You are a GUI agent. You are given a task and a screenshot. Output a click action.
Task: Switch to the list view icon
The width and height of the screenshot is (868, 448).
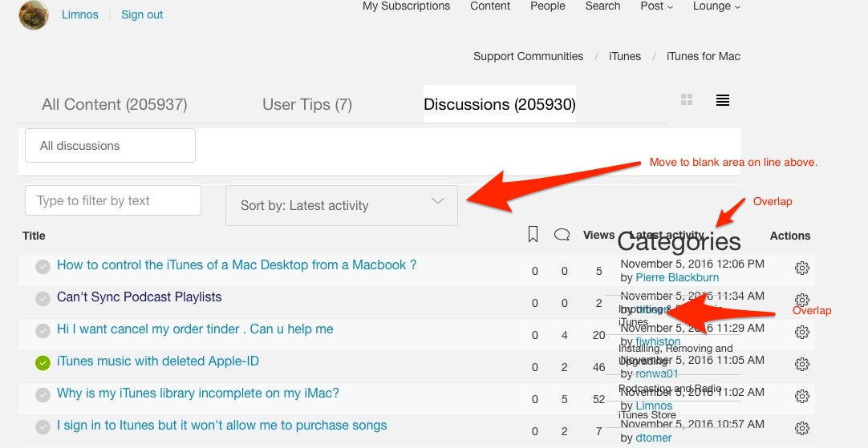(x=723, y=100)
